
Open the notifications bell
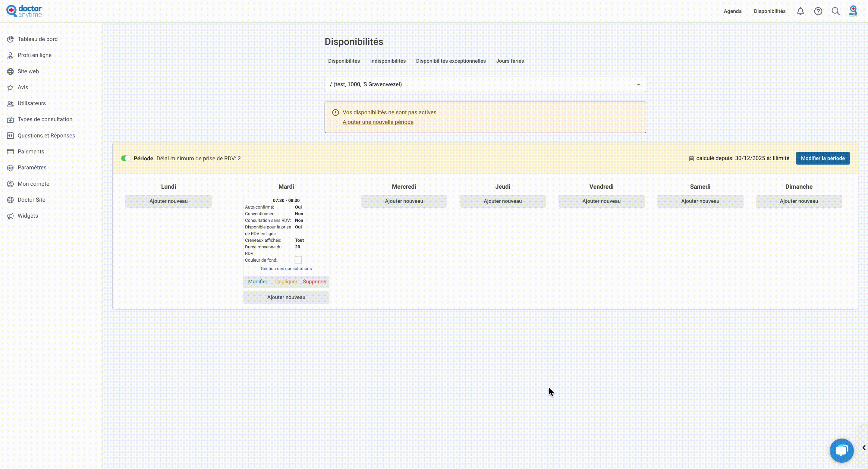click(x=800, y=11)
